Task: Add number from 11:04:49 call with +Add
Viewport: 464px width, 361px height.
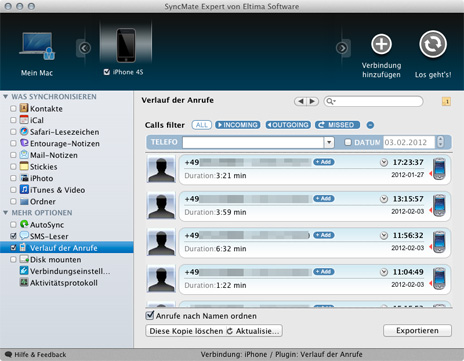Action: click(x=323, y=272)
